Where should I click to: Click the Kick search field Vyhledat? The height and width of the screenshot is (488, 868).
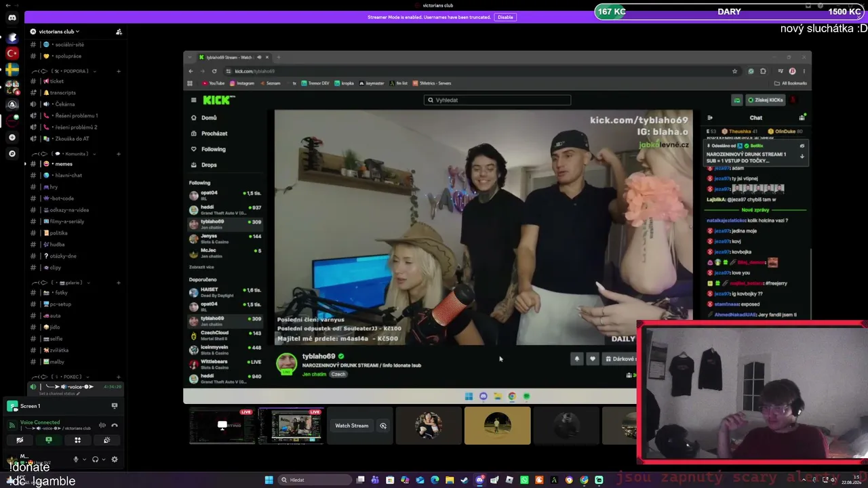click(x=497, y=100)
